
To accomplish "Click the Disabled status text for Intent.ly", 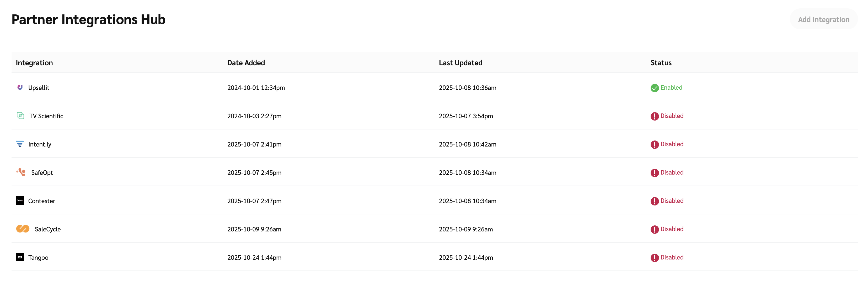I will [x=672, y=144].
